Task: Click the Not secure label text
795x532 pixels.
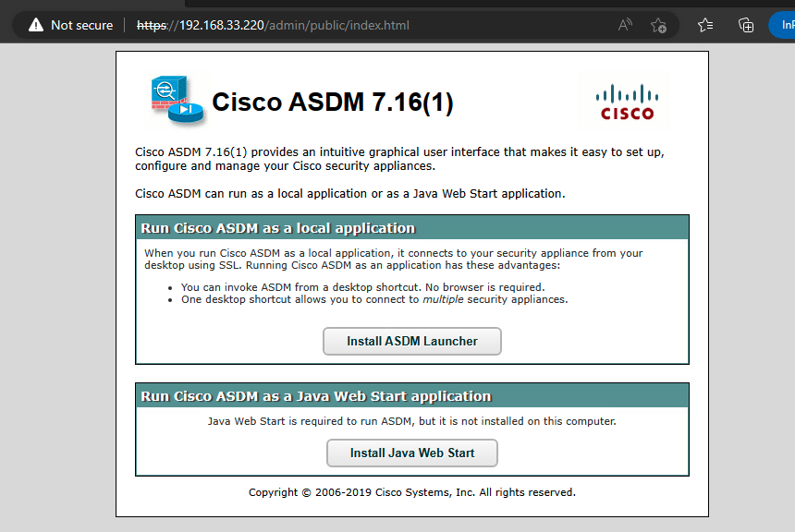Action: click(81, 25)
